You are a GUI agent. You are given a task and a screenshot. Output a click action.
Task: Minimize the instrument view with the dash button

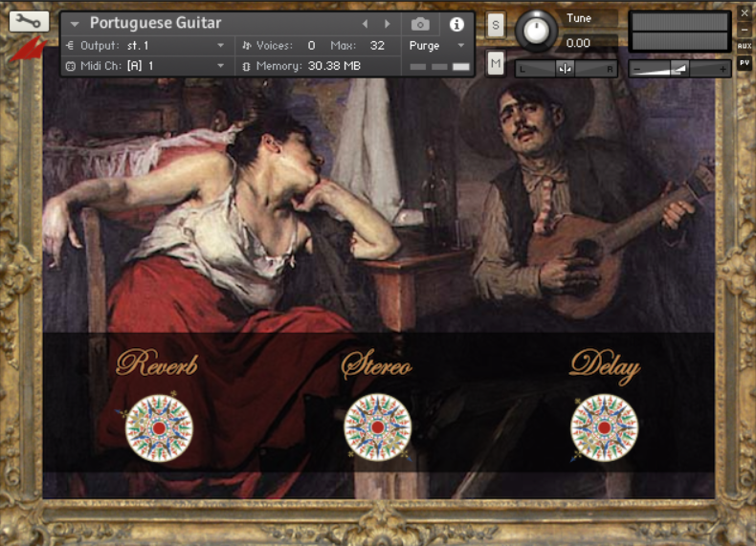click(x=745, y=30)
